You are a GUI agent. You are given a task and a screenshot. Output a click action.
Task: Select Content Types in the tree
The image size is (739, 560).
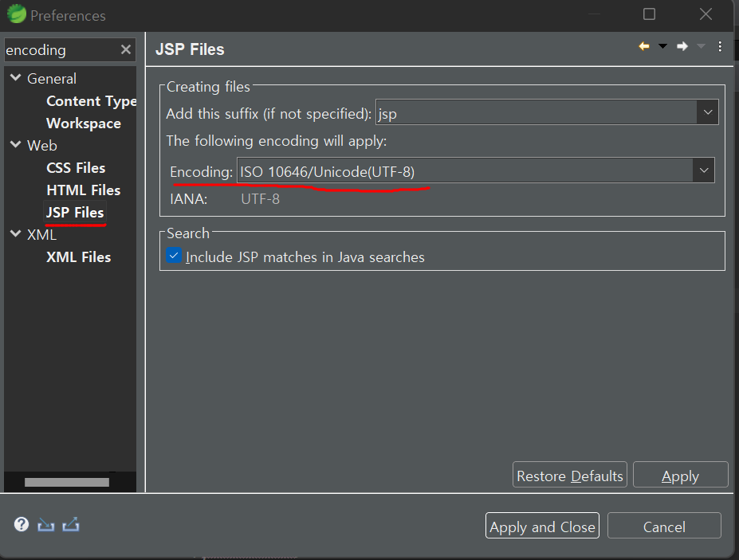92,101
